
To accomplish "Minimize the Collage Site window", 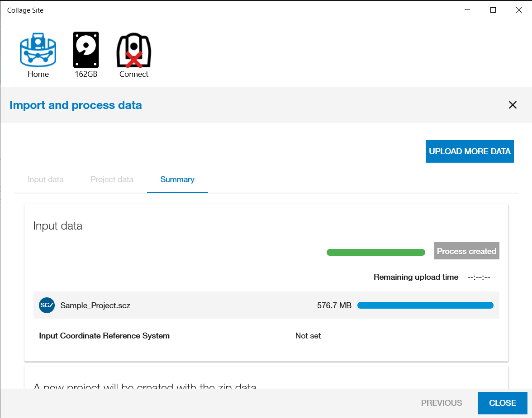I will click(468, 10).
